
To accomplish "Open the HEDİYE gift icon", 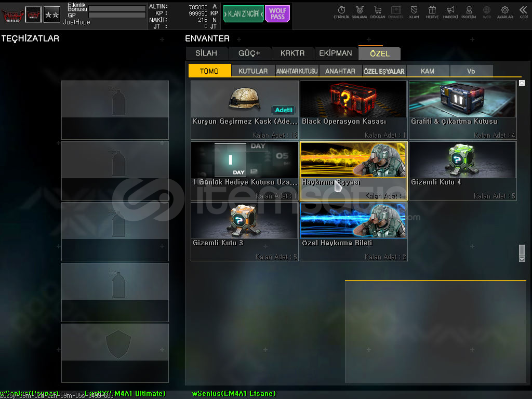I will coord(432,12).
